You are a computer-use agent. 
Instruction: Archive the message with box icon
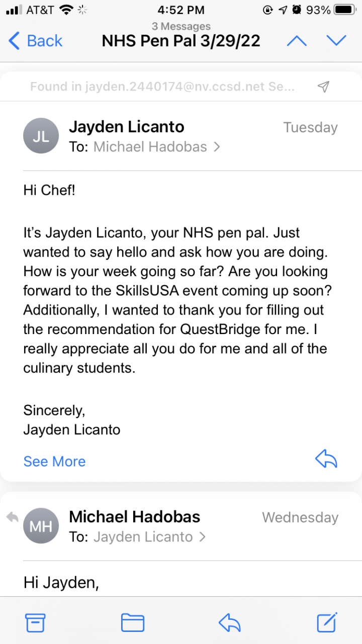click(36, 623)
